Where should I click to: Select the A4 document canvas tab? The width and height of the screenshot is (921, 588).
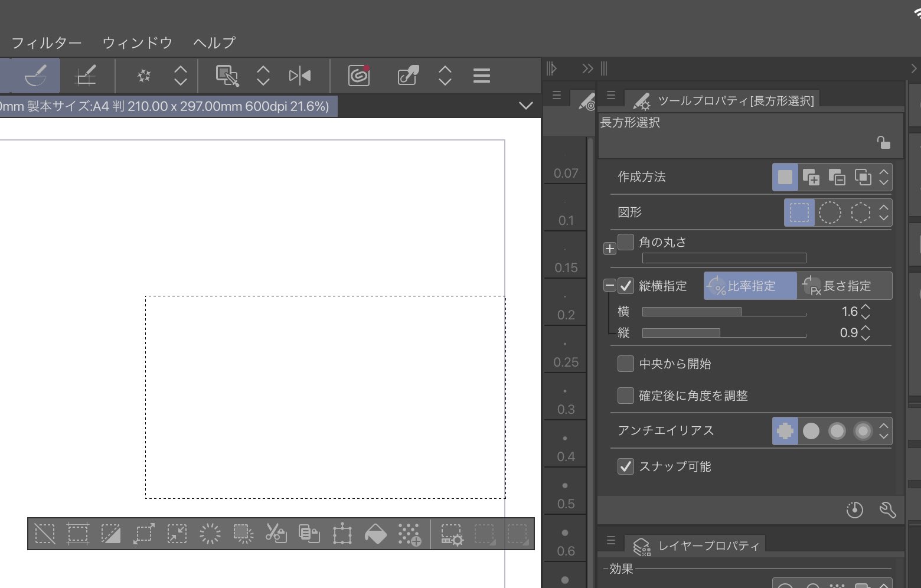click(168, 106)
